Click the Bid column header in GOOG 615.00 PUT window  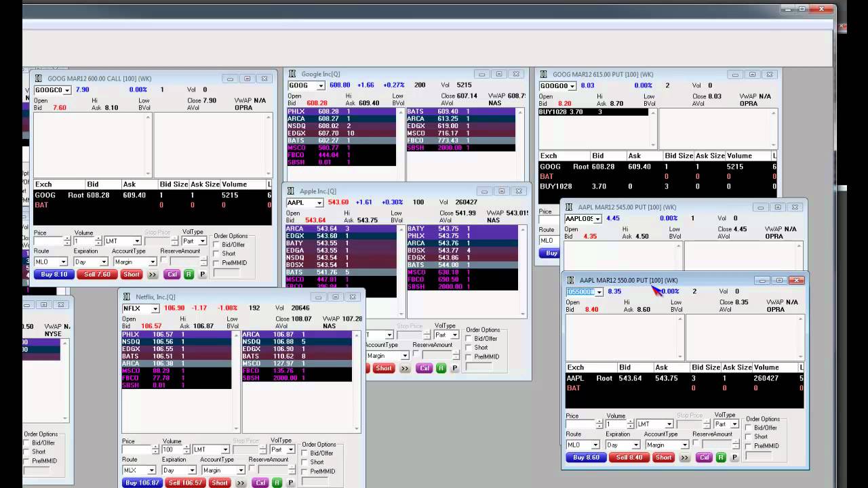(x=597, y=156)
